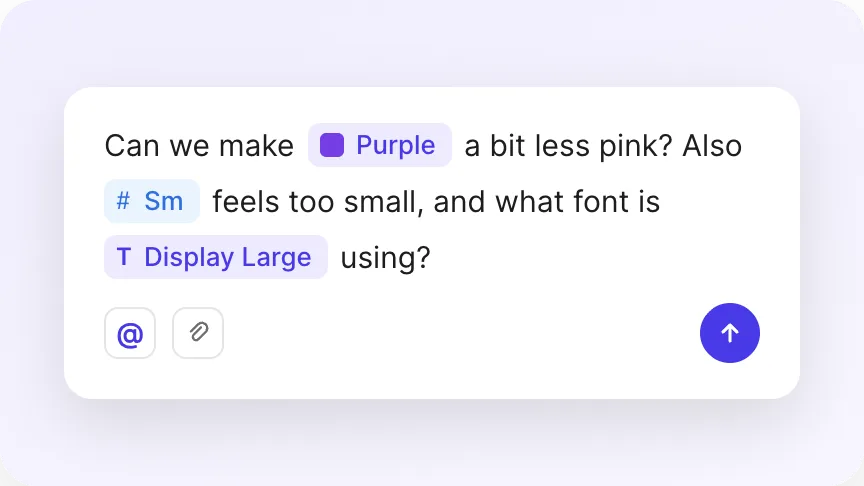Place the cursor on the word "make"
Screen dimensions: 864x486
click(x=256, y=146)
